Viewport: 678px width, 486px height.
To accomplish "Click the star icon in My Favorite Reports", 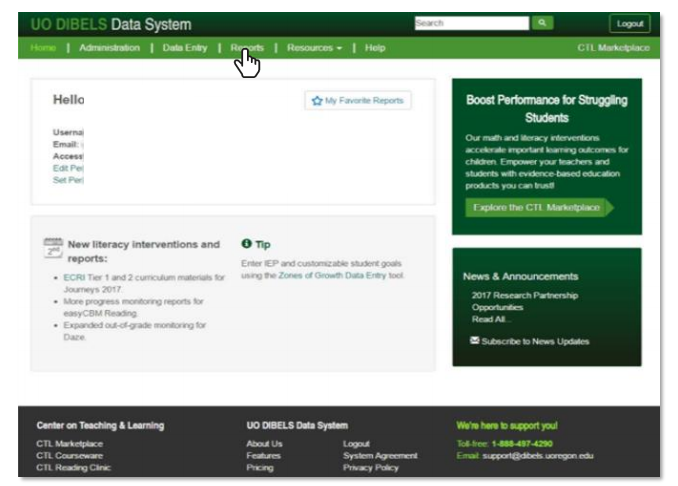I will tap(317, 101).
